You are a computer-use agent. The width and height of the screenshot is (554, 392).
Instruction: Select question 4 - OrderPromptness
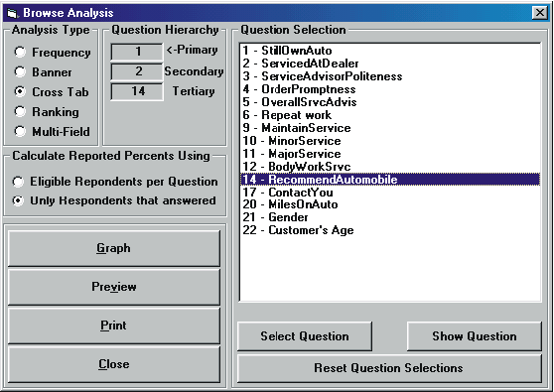click(390, 89)
